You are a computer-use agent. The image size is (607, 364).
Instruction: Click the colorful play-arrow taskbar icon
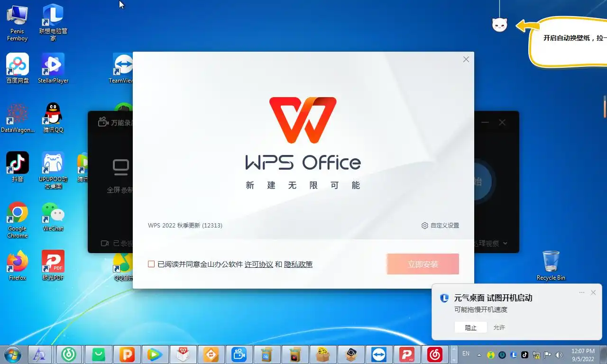point(155,355)
